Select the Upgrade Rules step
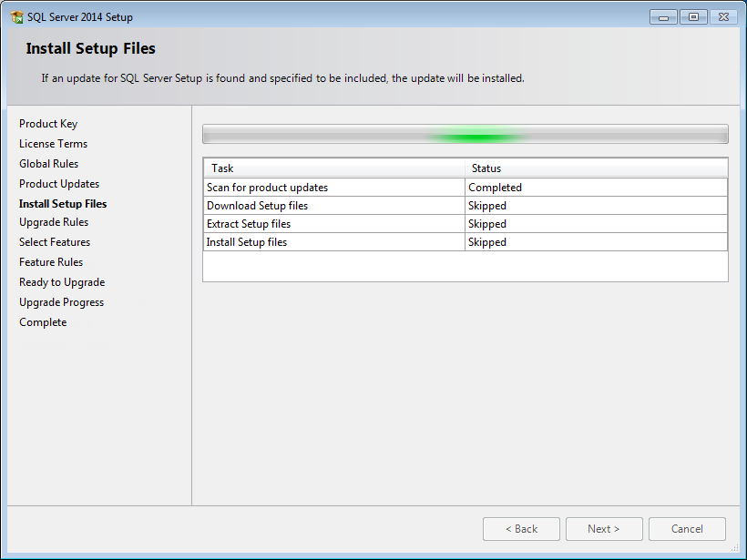Image resolution: width=747 pixels, height=560 pixels. [x=54, y=222]
